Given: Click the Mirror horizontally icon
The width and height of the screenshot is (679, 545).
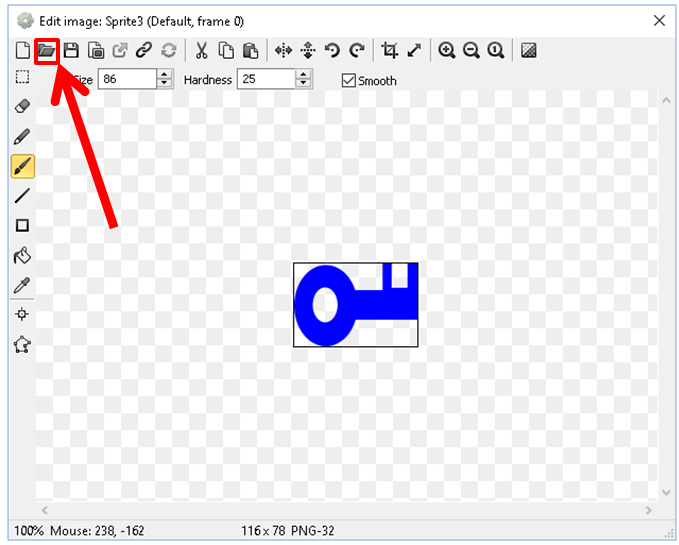Looking at the screenshot, I should pos(283,50).
